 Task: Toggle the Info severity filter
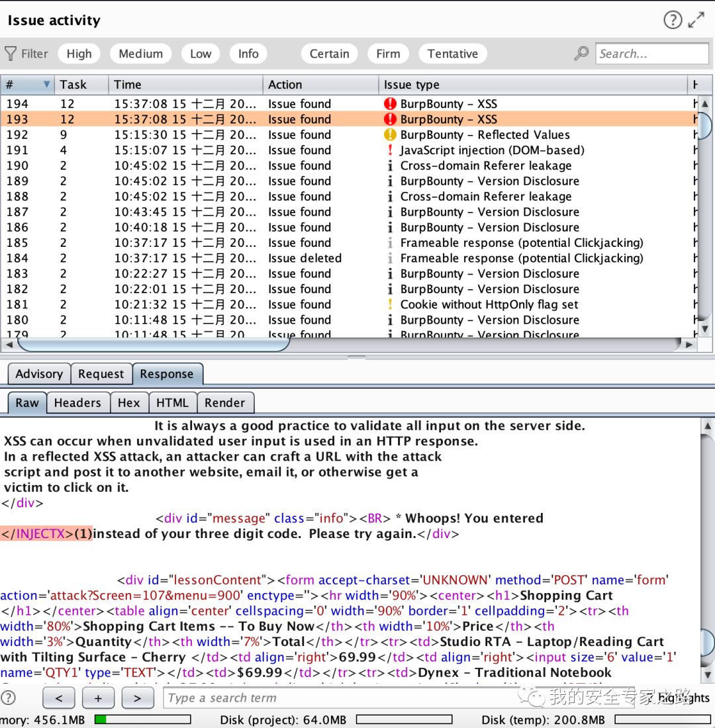click(248, 54)
